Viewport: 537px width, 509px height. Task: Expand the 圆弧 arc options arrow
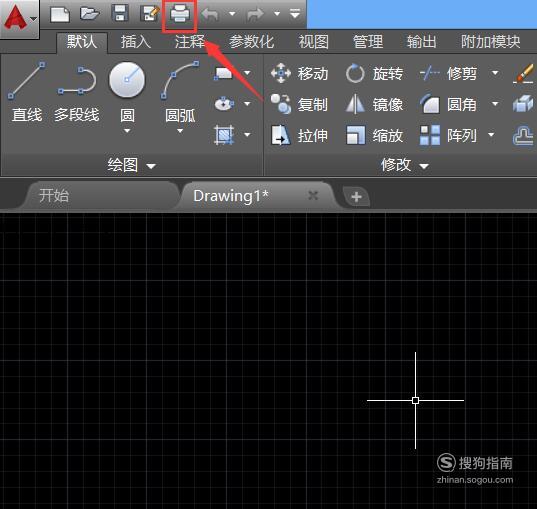tap(180, 131)
